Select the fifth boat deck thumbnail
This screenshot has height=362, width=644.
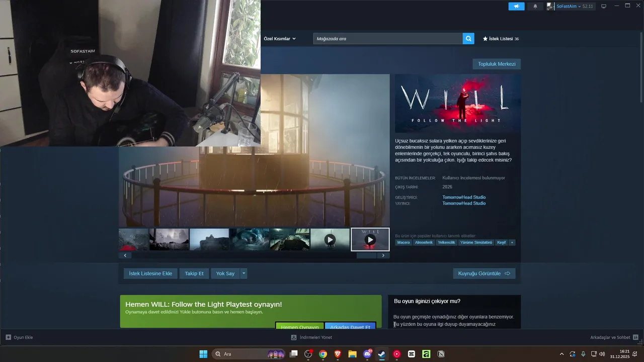click(x=290, y=239)
